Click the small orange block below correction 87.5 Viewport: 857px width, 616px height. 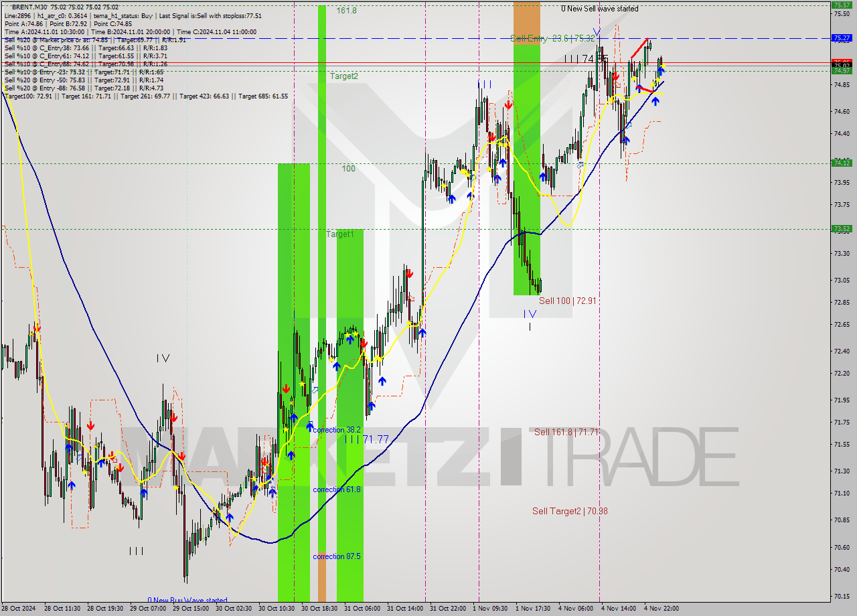pyautogui.click(x=322, y=576)
